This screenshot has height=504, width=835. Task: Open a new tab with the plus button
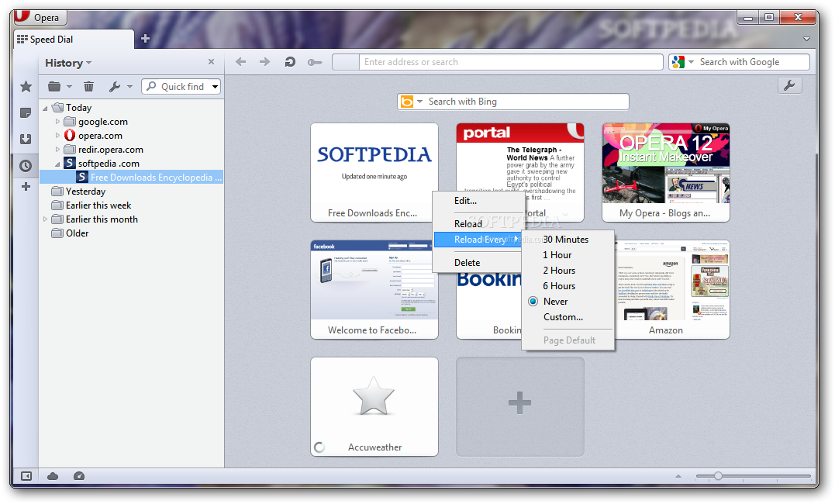coord(145,39)
